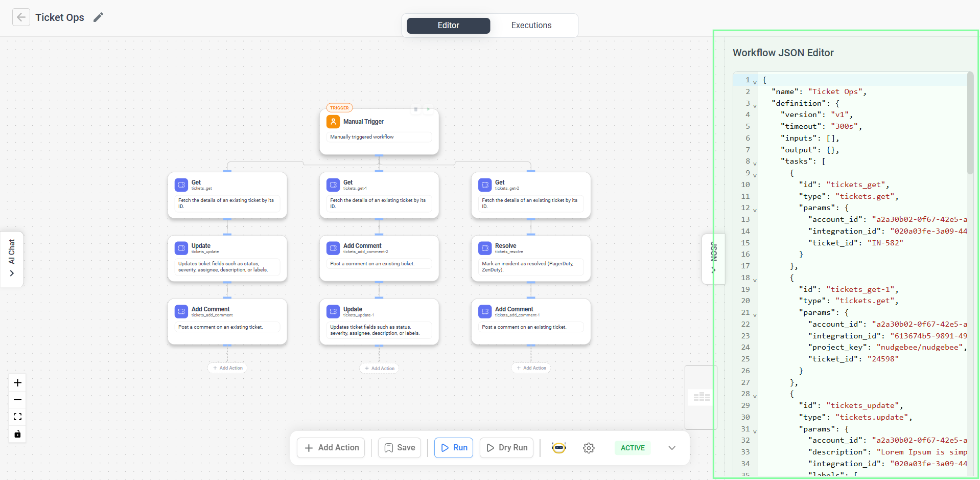This screenshot has width=980, height=480.
Task: Toggle the canvas lock icon
Action: tap(17, 434)
